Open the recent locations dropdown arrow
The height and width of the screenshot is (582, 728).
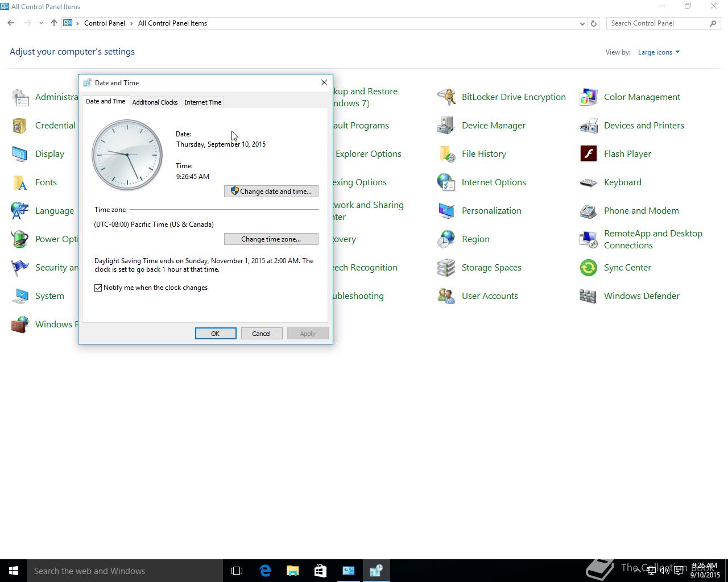point(41,23)
